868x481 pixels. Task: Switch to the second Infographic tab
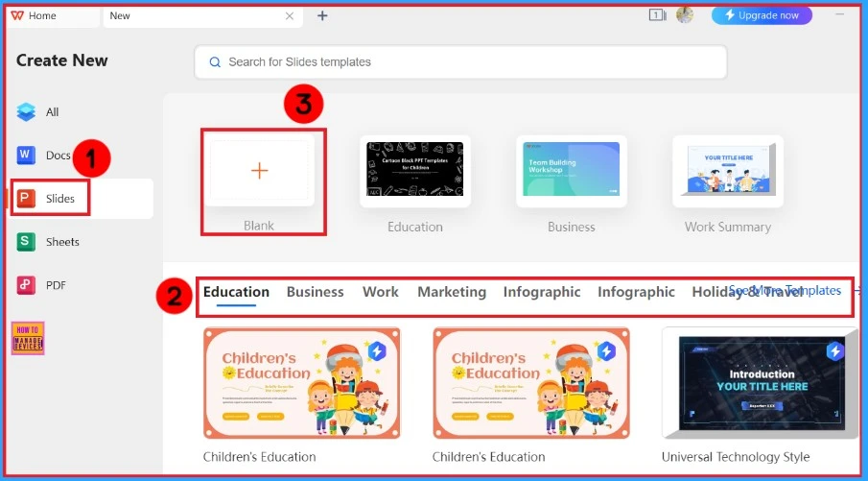(636, 292)
